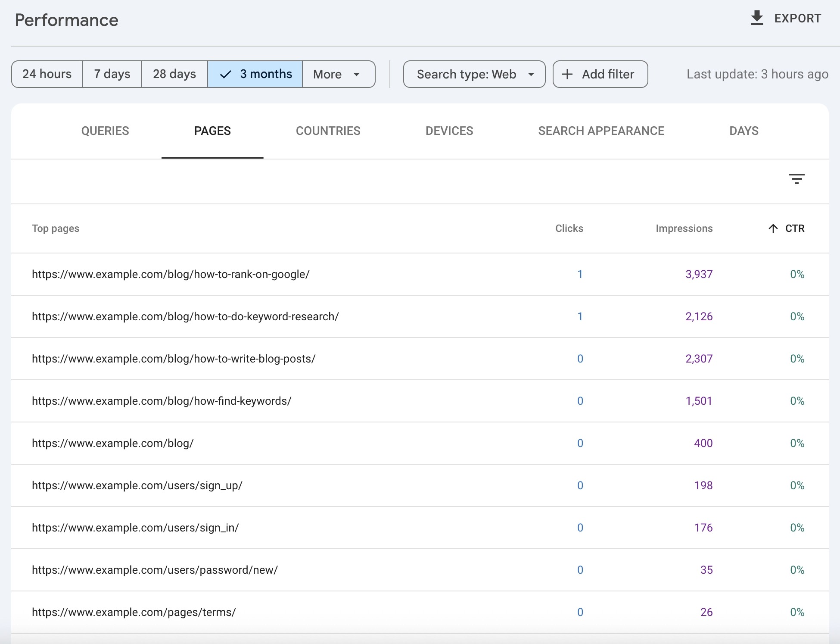
Task: Click the Add filter button
Action: [600, 74]
